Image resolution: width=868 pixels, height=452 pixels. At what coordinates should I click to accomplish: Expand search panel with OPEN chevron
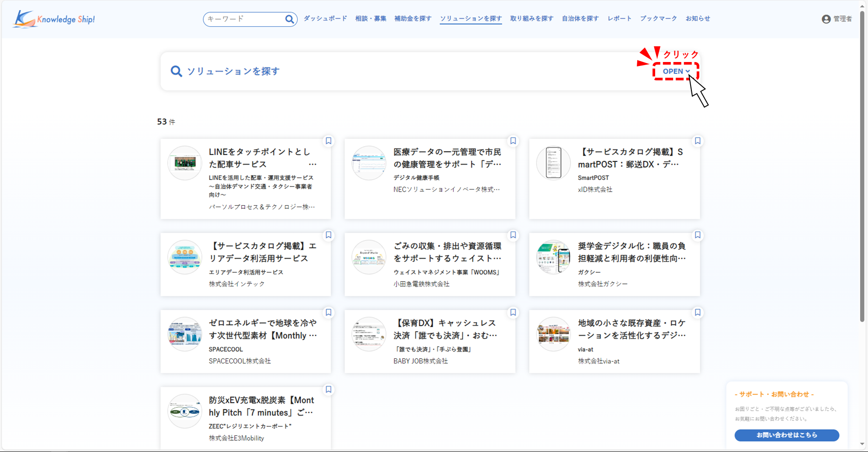point(676,71)
